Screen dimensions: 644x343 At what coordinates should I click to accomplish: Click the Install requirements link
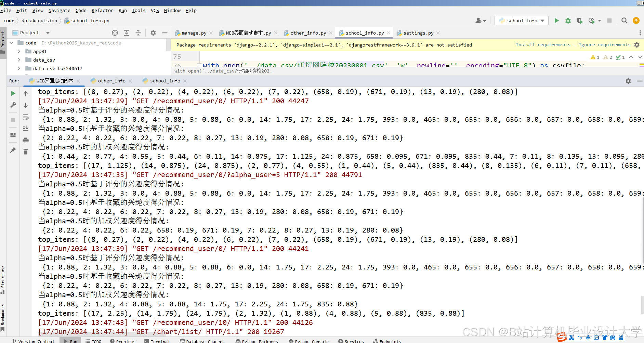[x=543, y=44]
